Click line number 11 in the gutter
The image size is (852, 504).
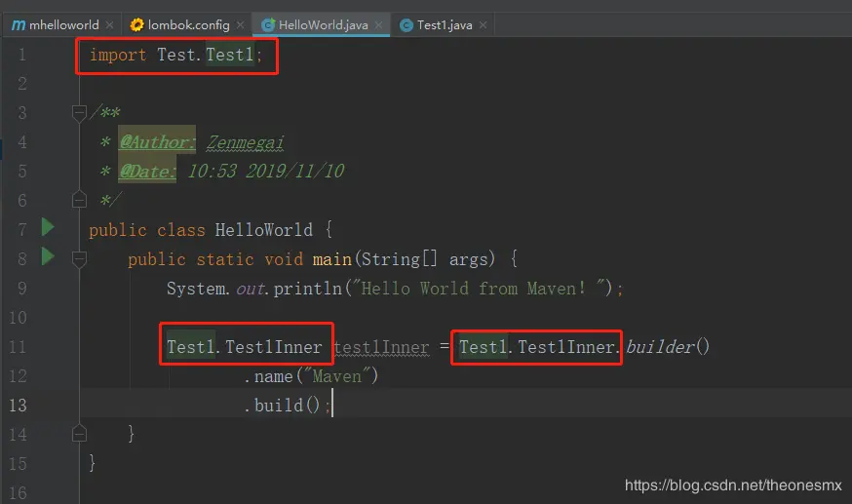pyautogui.click(x=18, y=346)
